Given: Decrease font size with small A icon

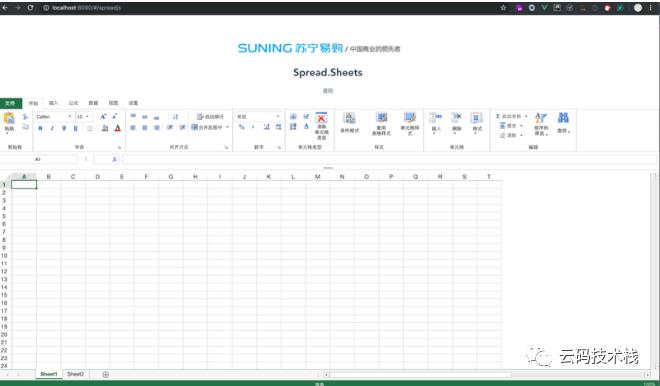Looking at the screenshot, I should 114,117.
